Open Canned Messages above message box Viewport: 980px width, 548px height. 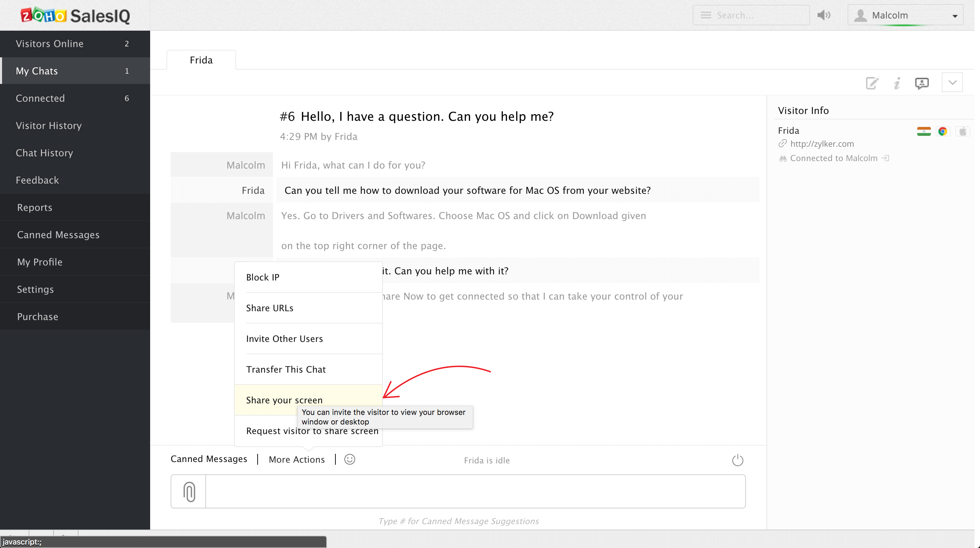coord(209,459)
